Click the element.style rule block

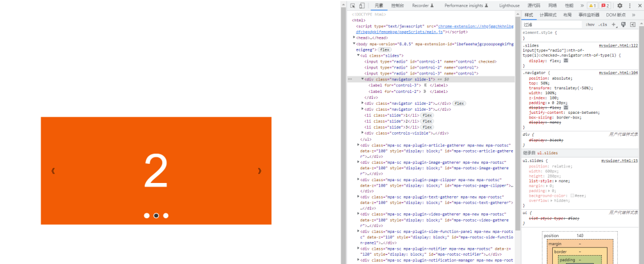(580, 35)
